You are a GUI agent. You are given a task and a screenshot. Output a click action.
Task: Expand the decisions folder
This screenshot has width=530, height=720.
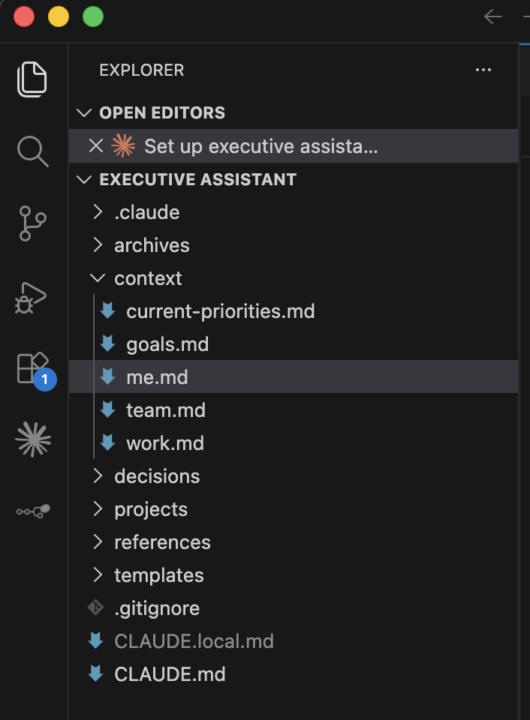tap(97, 476)
